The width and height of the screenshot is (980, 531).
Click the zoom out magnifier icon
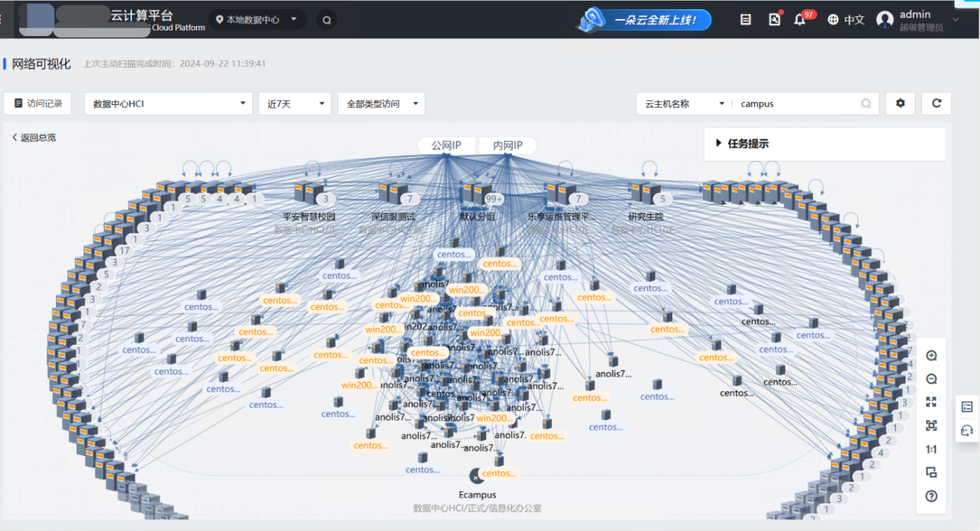click(x=931, y=379)
